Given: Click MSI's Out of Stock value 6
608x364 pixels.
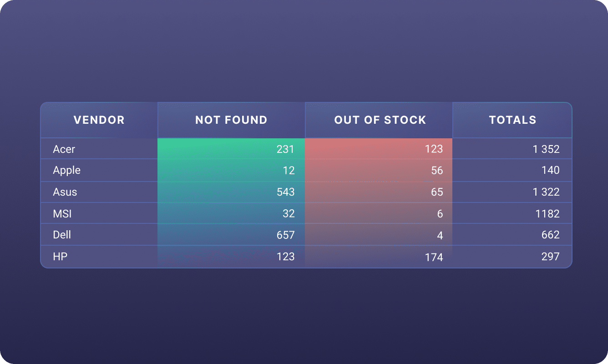Looking at the screenshot, I should [440, 214].
